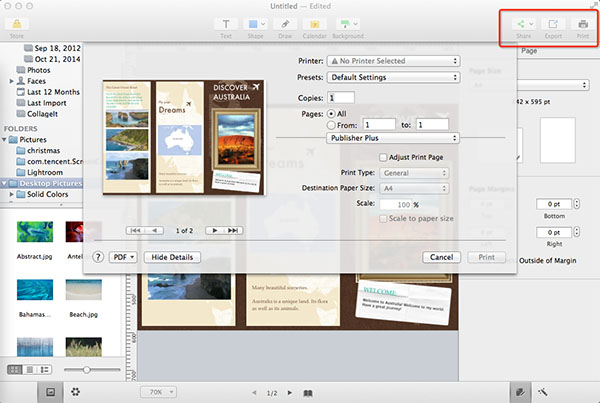The width and height of the screenshot is (600, 403).
Task: Open the PDF dropdown menu
Action: pyautogui.click(x=122, y=257)
